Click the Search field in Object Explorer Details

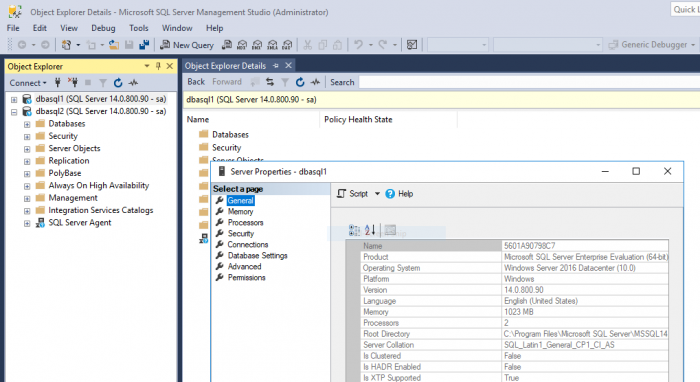pyautogui.click(x=529, y=82)
